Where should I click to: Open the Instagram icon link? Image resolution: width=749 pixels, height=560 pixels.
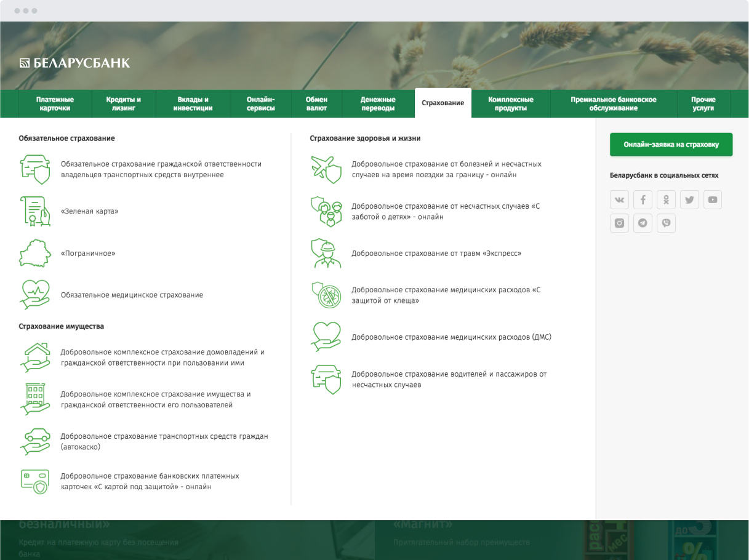(x=619, y=223)
